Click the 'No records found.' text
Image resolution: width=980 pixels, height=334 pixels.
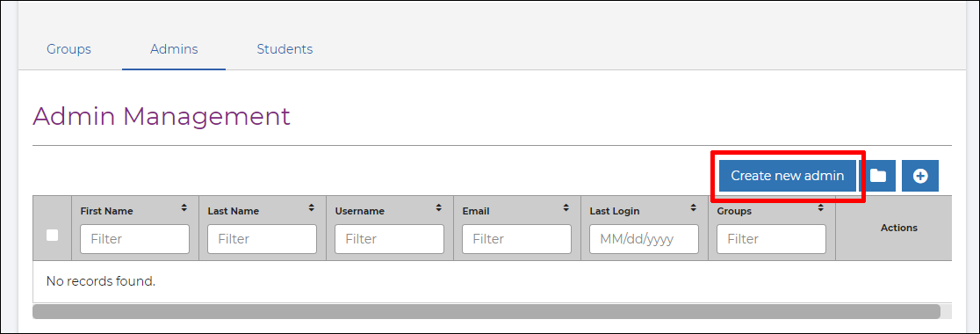pos(101,281)
